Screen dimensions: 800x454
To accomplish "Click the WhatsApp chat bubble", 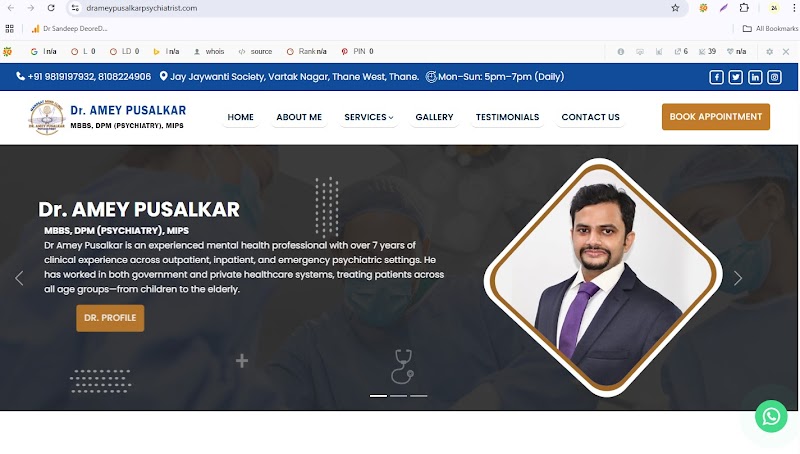I will click(771, 416).
